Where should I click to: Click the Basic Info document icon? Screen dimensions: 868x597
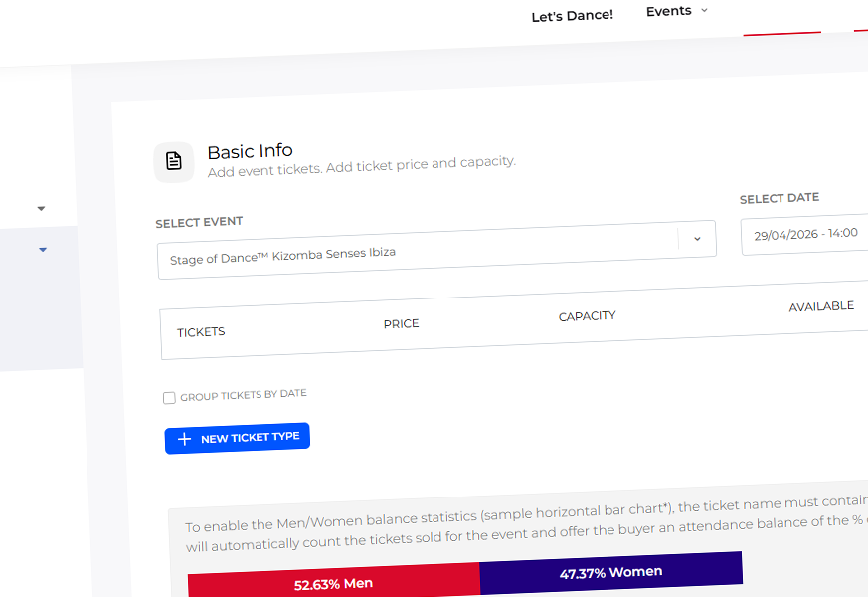pos(174,162)
